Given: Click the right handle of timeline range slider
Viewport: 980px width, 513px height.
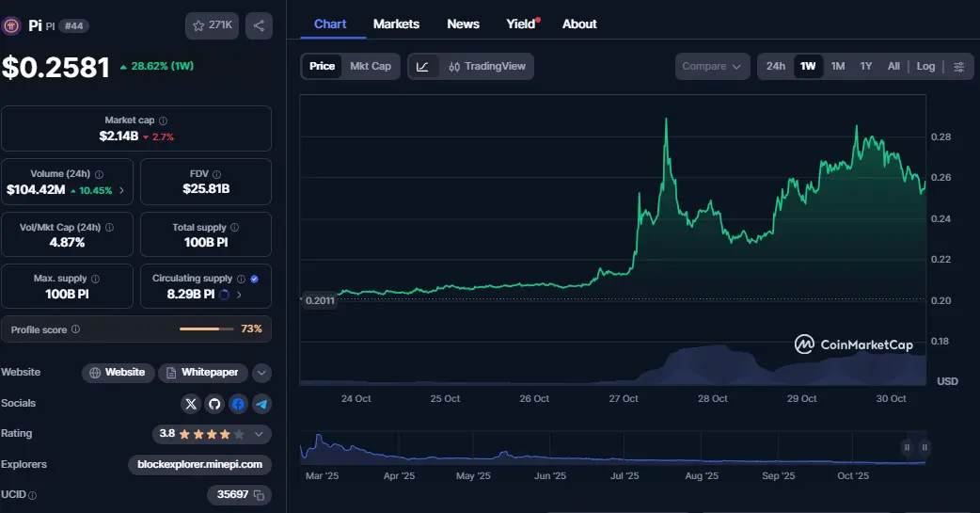Looking at the screenshot, I should pos(925,448).
